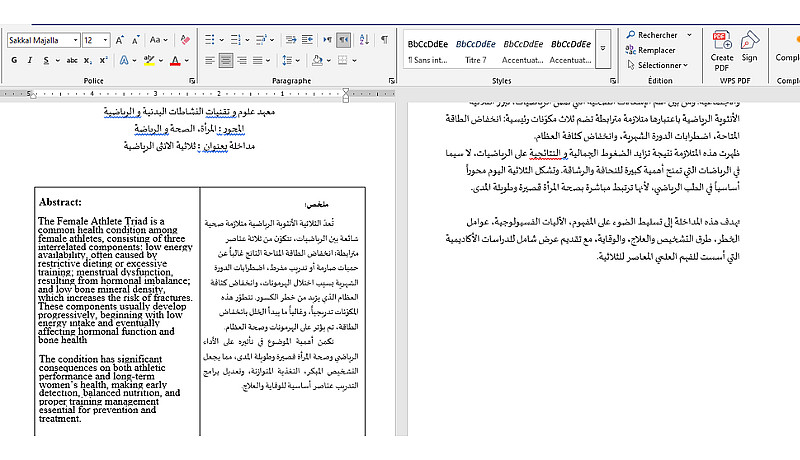Click the Arabic title line معهد علوم و تقنيات
Image resolution: width=800 pixels, height=460 pixels.
pos(189,112)
